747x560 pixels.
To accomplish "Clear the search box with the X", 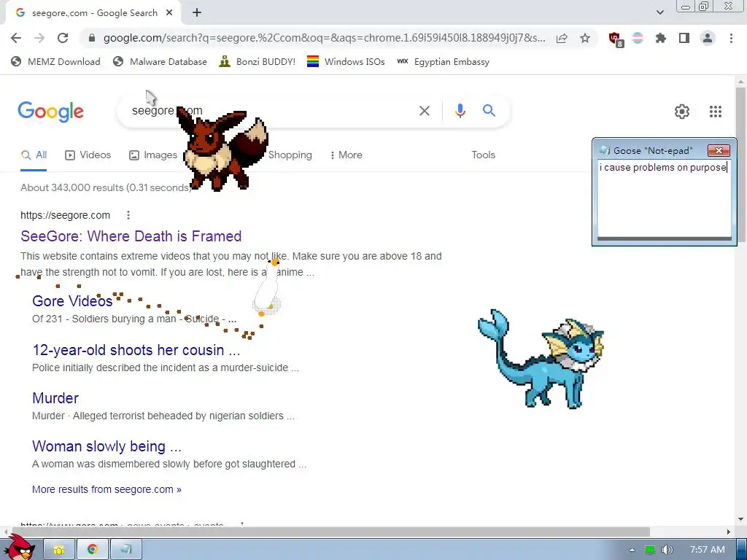I will (424, 111).
